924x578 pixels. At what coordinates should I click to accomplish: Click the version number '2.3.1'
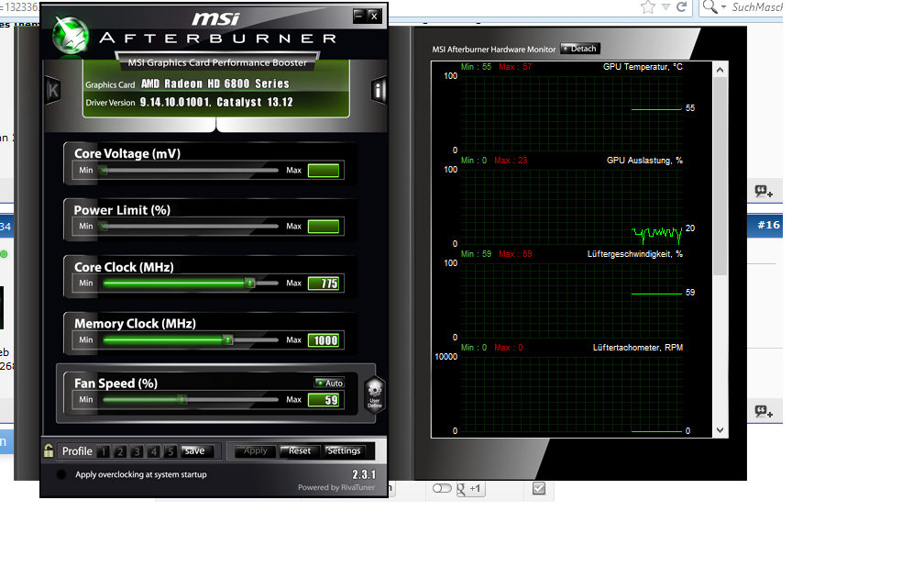(x=364, y=474)
